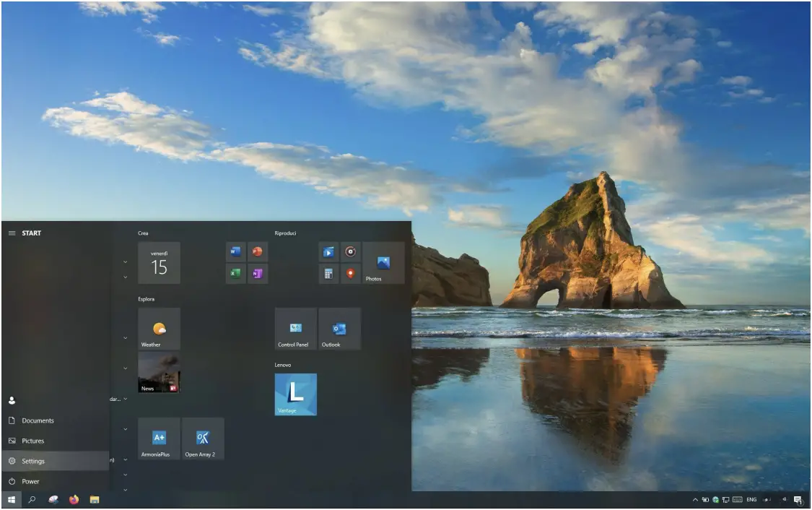The height and width of the screenshot is (510, 812).
Task: Open the paint palette app on taskbar
Action: pyautogui.click(x=53, y=500)
